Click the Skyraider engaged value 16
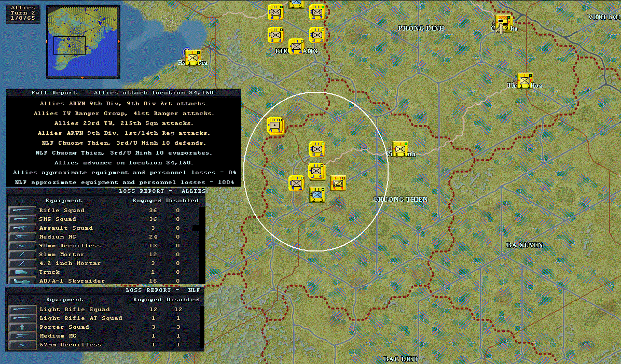 click(x=153, y=281)
